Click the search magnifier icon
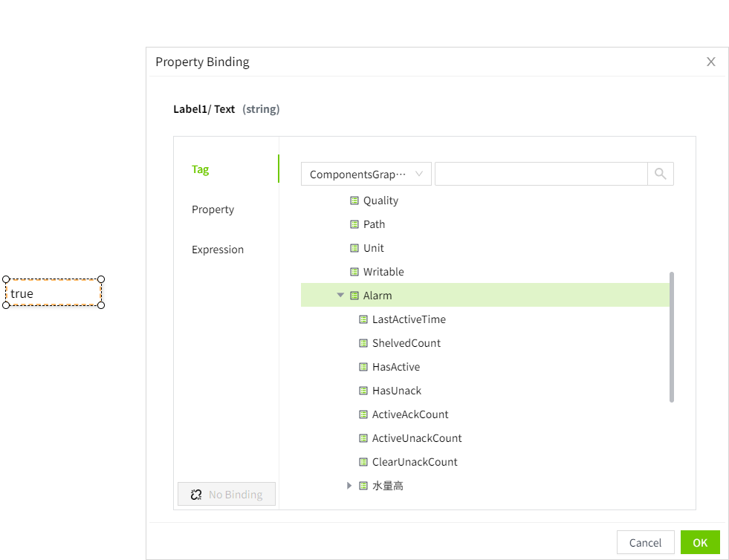729x560 pixels. pyautogui.click(x=660, y=174)
